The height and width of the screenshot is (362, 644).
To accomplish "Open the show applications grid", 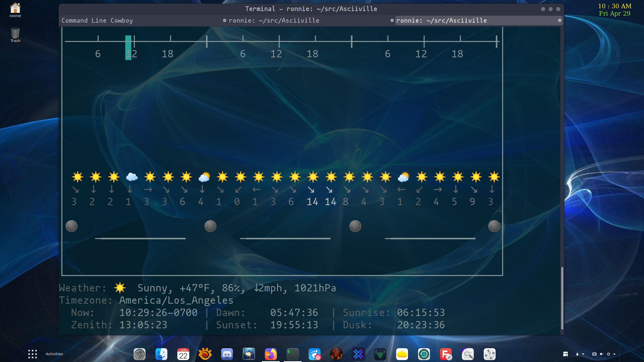I will pos(32,354).
